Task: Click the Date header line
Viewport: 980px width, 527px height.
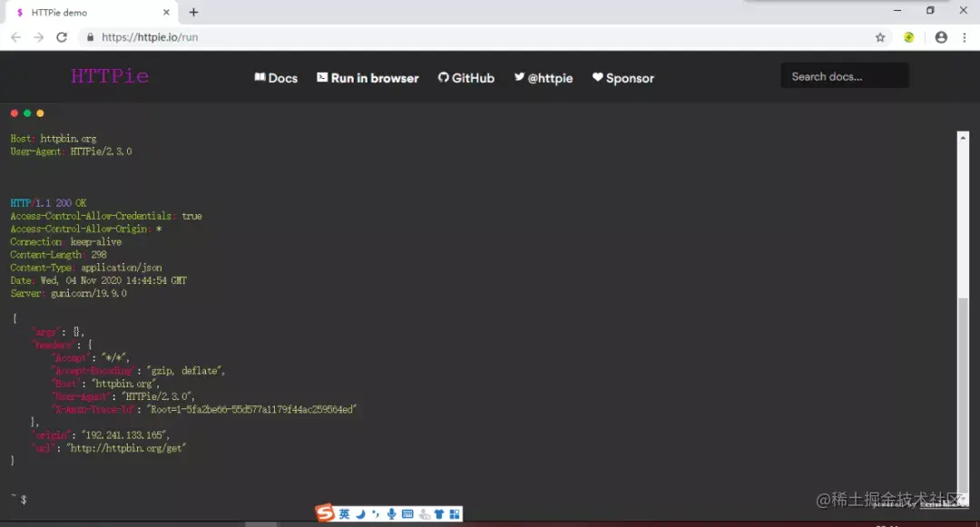Action: click(98, 280)
